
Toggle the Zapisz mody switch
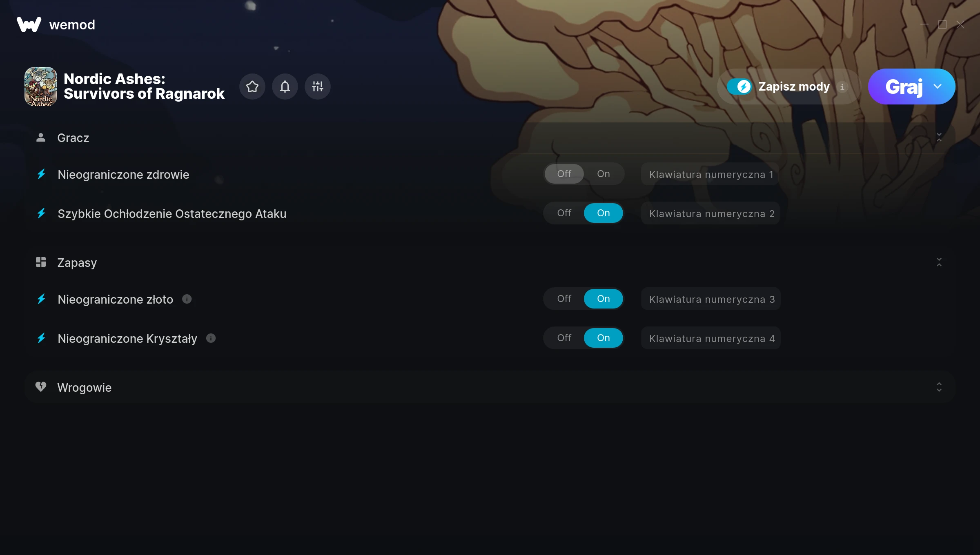739,87
